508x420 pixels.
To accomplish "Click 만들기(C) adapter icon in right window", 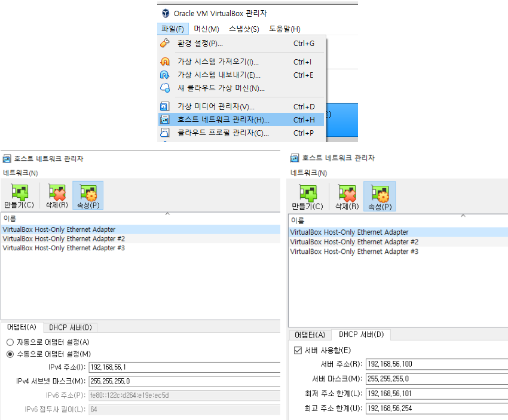I will coord(307,194).
